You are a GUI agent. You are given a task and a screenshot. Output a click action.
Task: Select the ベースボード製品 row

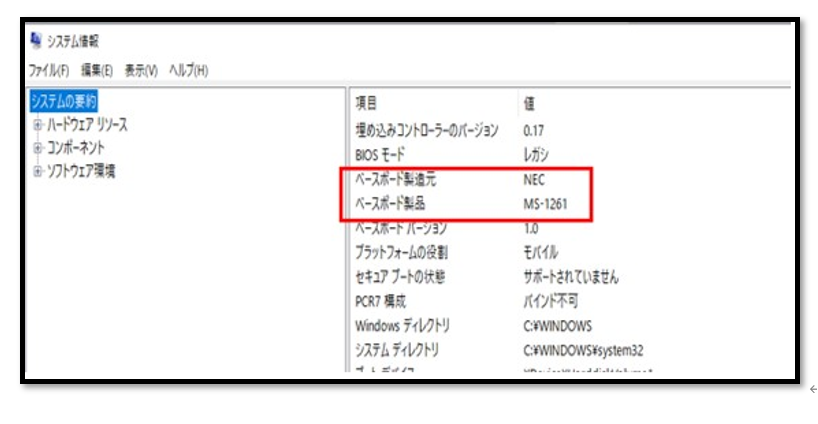[390, 203]
